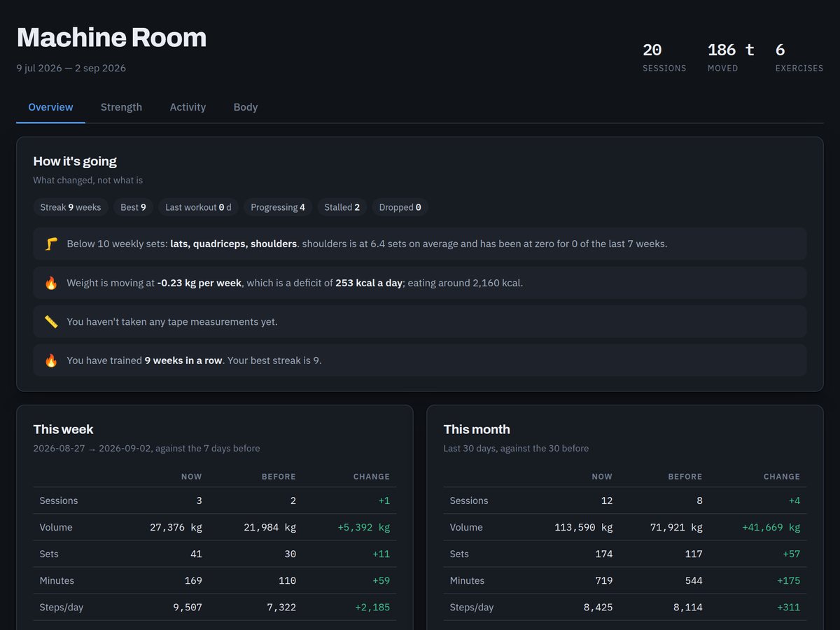Screen dimensions: 840x630
Task: Click the 6 exercises stat
Action: (x=799, y=57)
